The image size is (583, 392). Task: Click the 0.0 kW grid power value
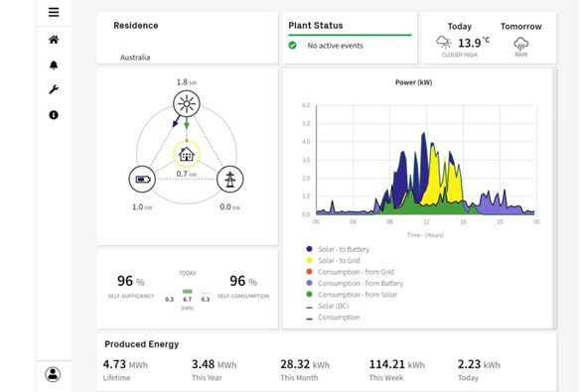pyautogui.click(x=229, y=207)
